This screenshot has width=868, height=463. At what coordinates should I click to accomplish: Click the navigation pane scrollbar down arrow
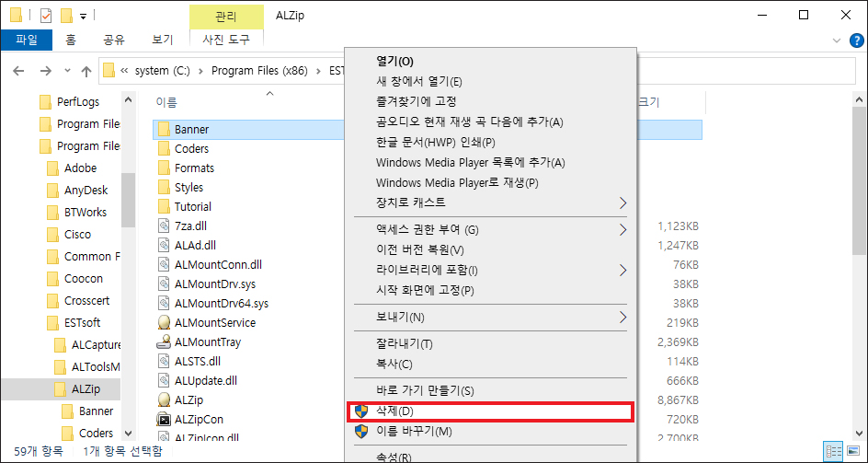(129, 433)
